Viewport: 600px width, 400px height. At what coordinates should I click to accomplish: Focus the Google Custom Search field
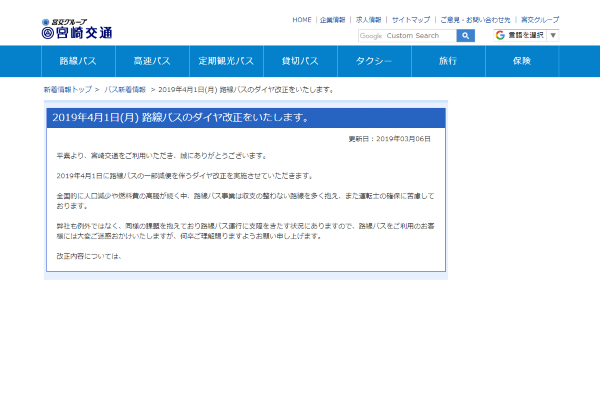[407, 36]
